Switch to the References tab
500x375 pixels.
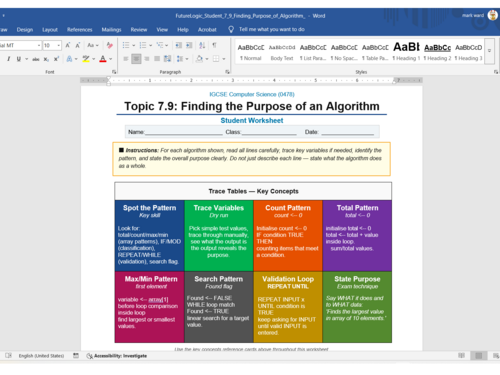79,30
